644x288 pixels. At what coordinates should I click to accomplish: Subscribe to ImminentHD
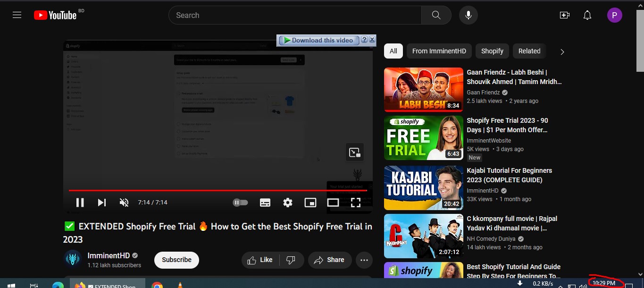point(176,260)
